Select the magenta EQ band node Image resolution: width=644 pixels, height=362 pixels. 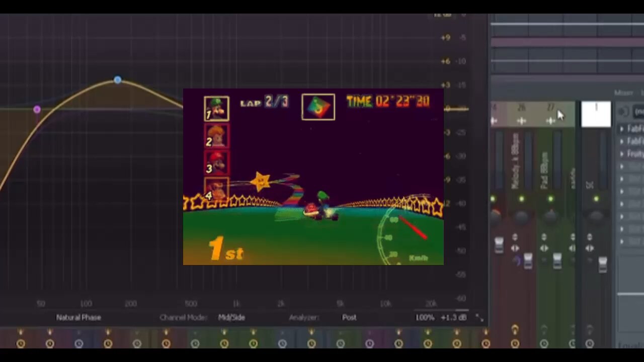click(37, 110)
